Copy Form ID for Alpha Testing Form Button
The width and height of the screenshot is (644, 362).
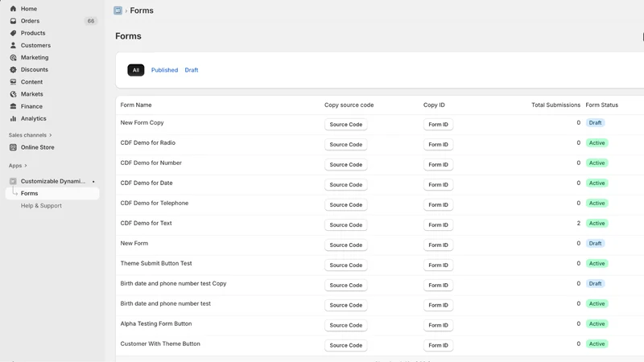[438, 325]
